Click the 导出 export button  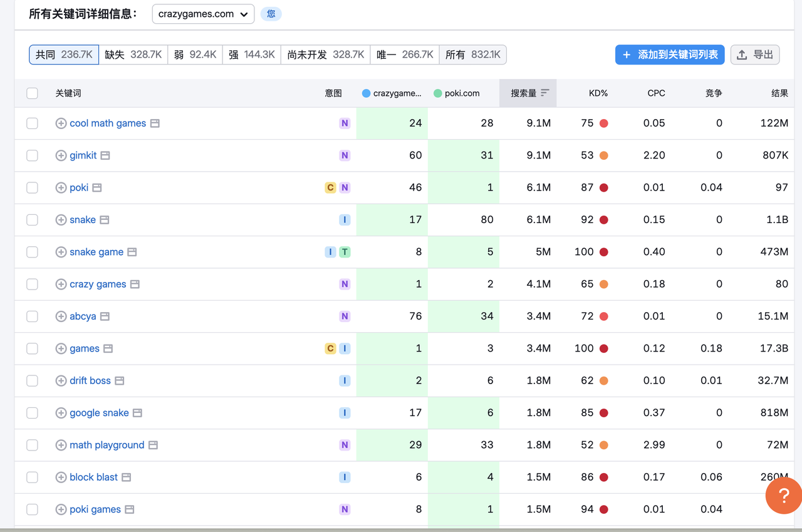coord(755,55)
